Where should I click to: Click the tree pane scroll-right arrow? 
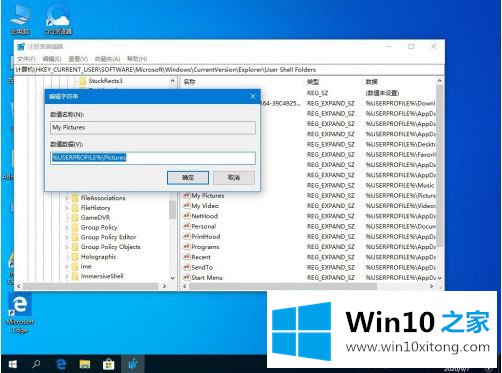(x=165, y=286)
